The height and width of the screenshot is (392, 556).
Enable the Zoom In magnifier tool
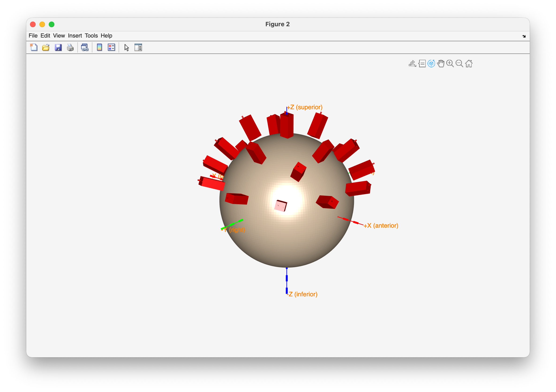[450, 64]
